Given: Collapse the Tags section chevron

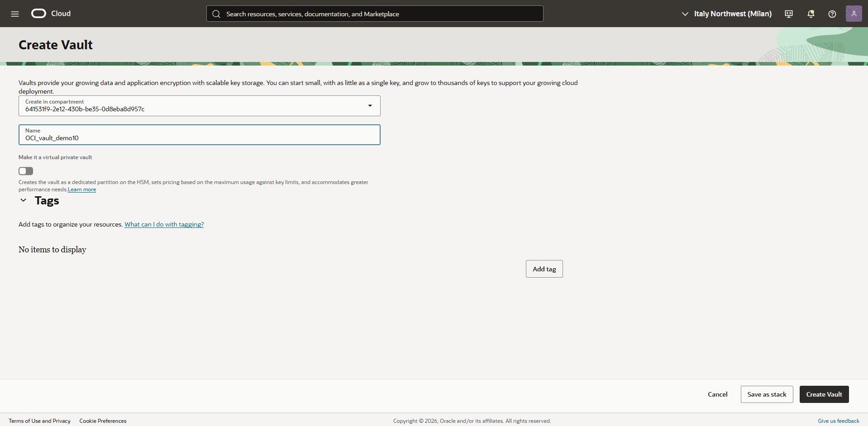Looking at the screenshot, I should (23, 200).
